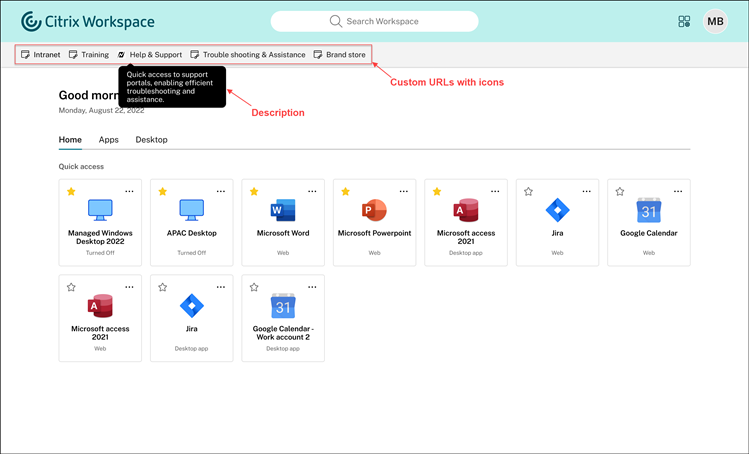Launch Managed Windows Desktop 2022 monitor icon
The image size is (750, 454).
(x=100, y=210)
